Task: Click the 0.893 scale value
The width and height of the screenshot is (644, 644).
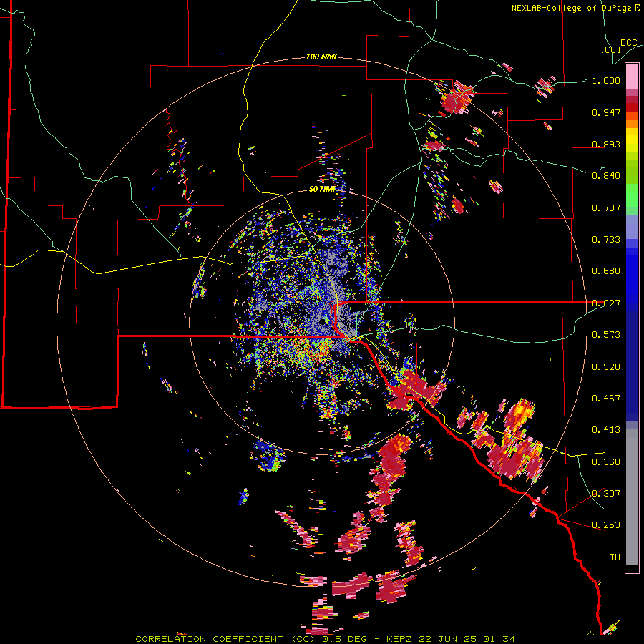Action: click(606, 144)
